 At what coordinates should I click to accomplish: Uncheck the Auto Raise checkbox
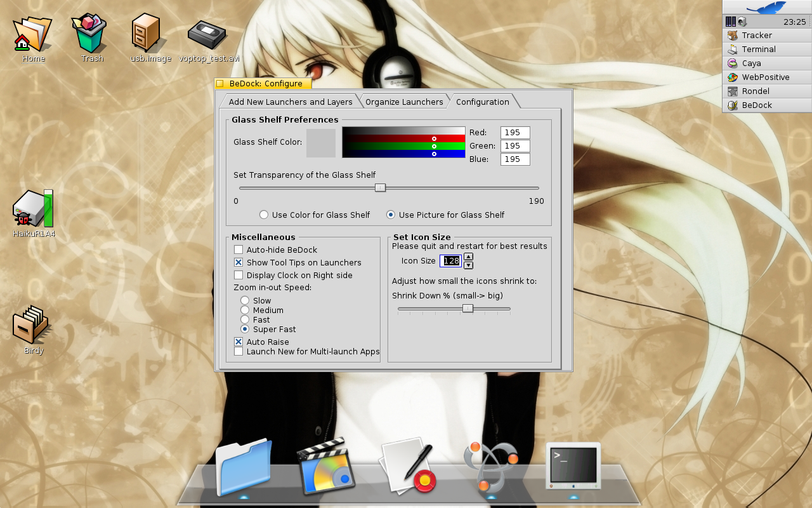point(239,342)
